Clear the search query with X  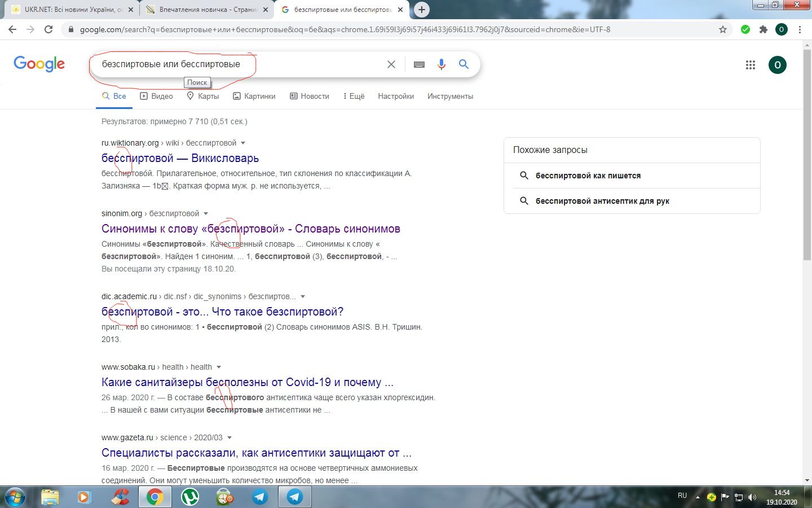tap(391, 64)
